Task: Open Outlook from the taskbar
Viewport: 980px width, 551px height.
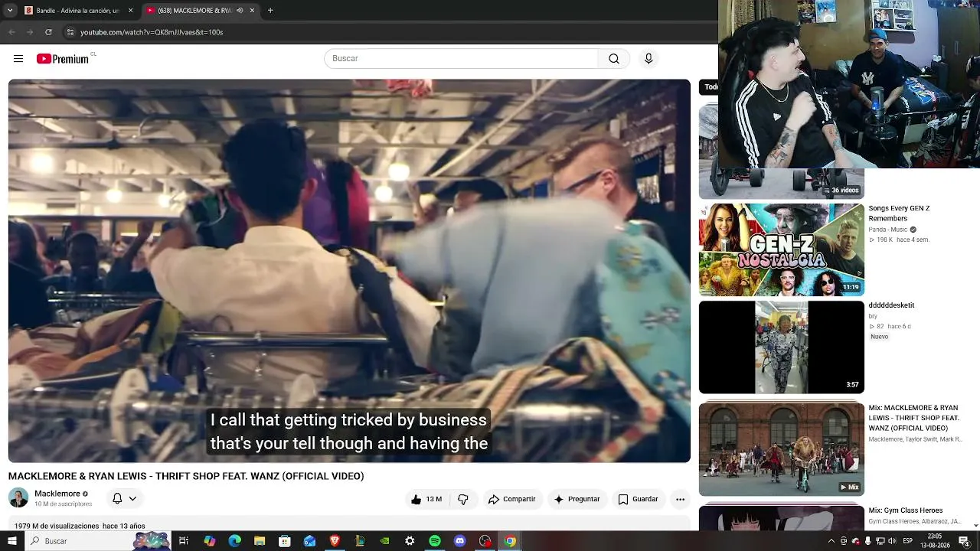Action: [309, 541]
